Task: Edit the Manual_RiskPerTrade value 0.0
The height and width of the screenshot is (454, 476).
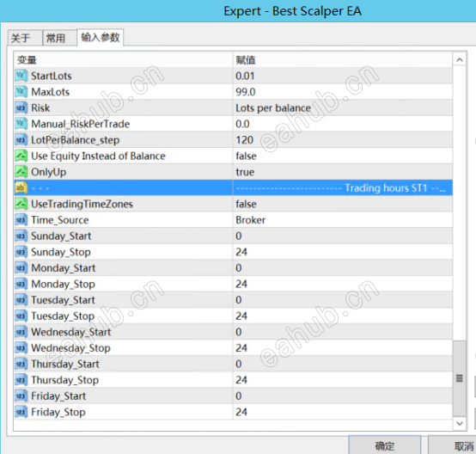Action: pyautogui.click(x=242, y=124)
